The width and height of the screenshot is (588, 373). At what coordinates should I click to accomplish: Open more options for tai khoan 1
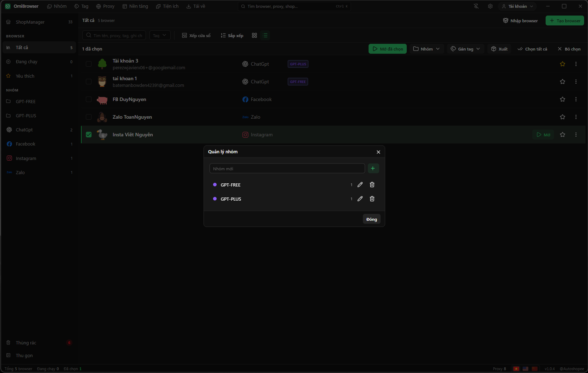click(576, 82)
